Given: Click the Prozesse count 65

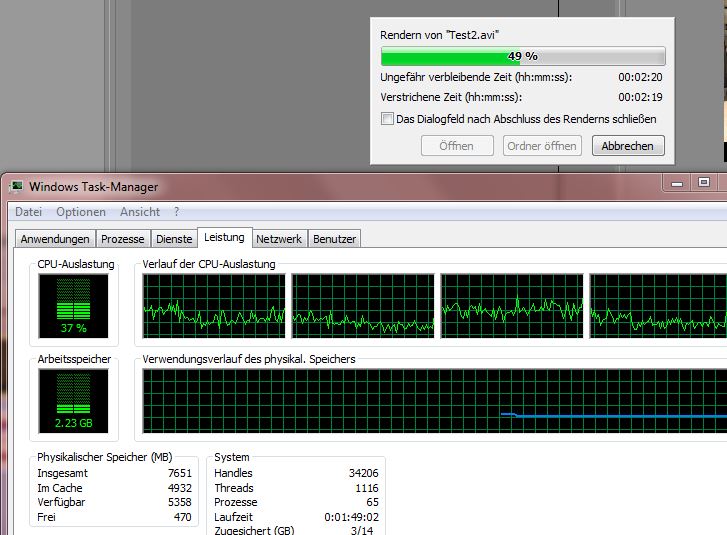Looking at the screenshot, I should tap(372, 502).
